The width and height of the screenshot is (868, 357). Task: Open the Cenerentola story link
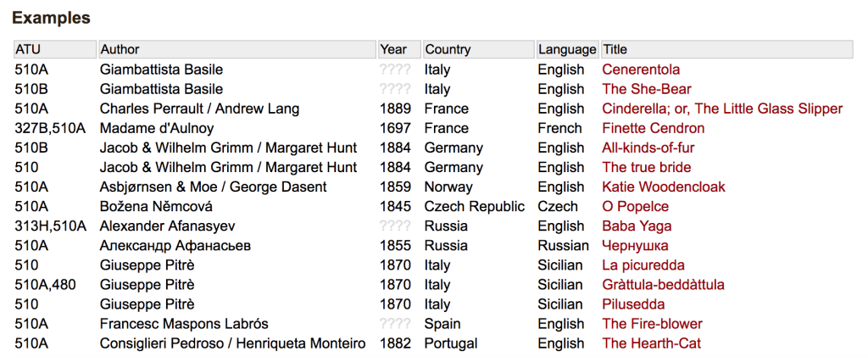click(x=641, y=70)
